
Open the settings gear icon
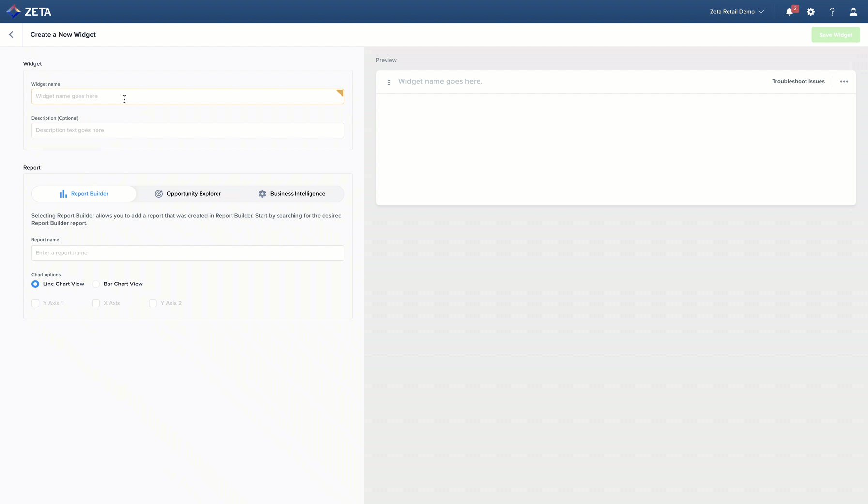[x=811, y=12]
